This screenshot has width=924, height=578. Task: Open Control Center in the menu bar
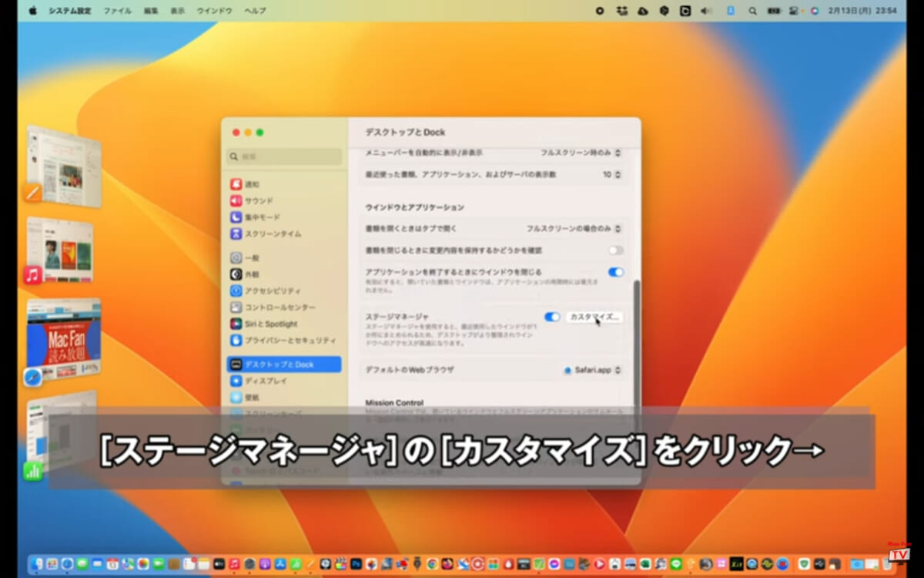[x=794, y=12]
